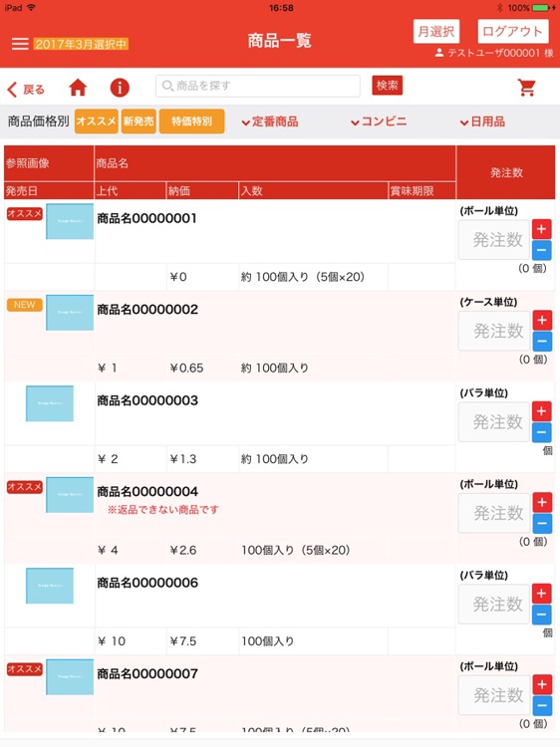The height and width of the screenshot is (747, 560).
Task: Click the 賞味期限 column header
Action: 421,191
